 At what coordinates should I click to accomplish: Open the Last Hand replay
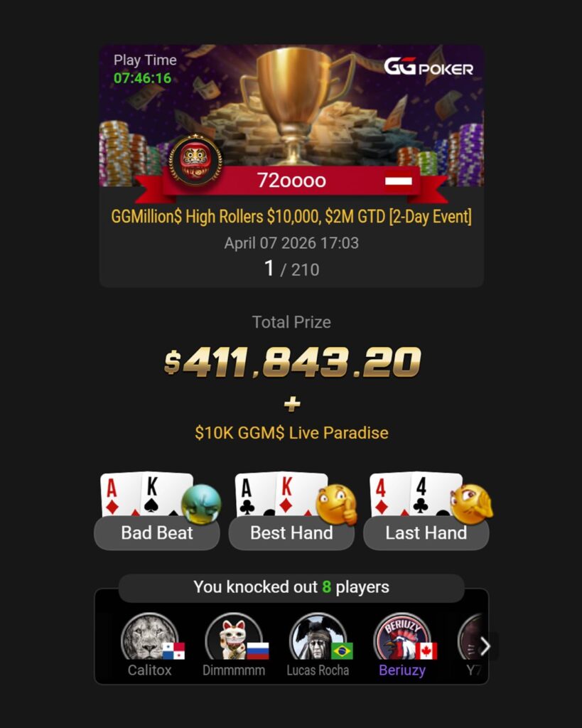(x=426, y=533)
